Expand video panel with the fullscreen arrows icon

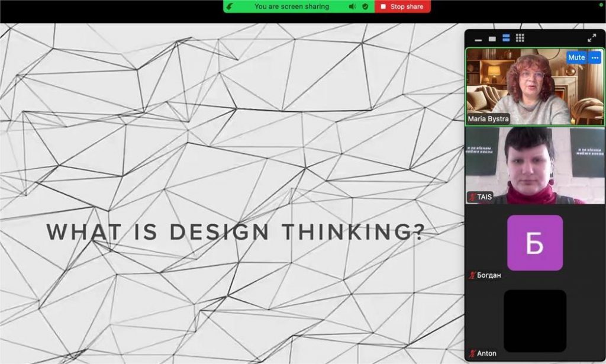(x=591, y=38)
